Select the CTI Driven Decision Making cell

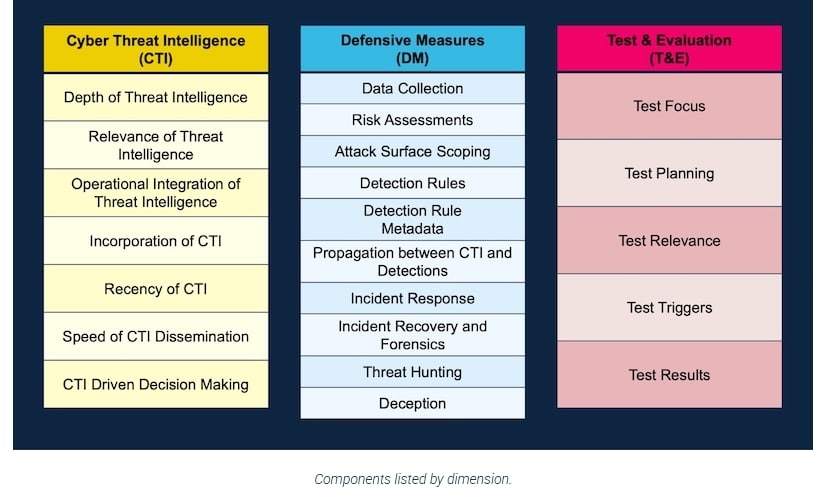click(x=155, y=384)
